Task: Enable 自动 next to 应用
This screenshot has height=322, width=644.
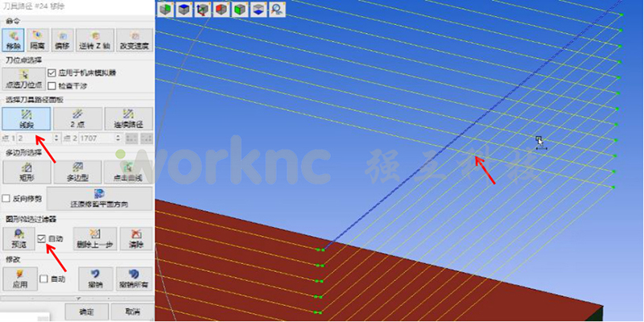Action: (x=43, y=279)
